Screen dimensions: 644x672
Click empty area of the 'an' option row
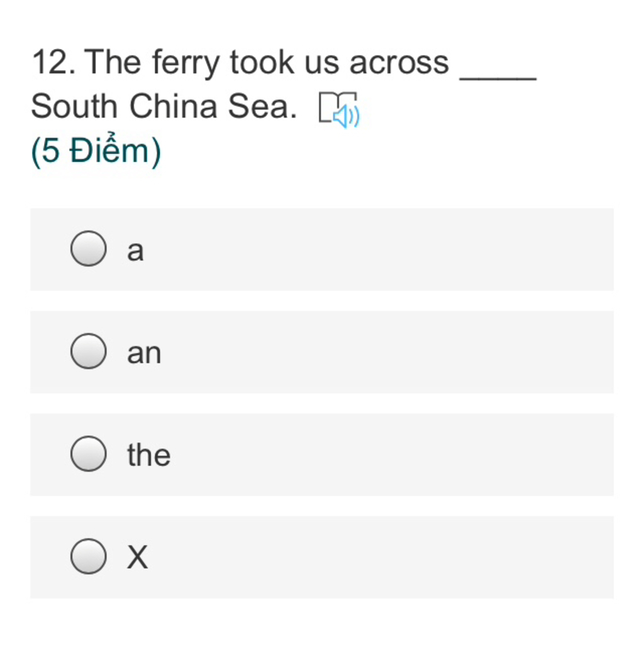(x=386, y=352)
